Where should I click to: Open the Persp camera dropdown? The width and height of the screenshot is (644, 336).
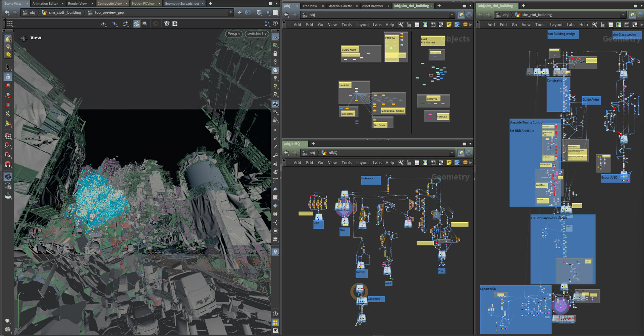coord(234,34)
